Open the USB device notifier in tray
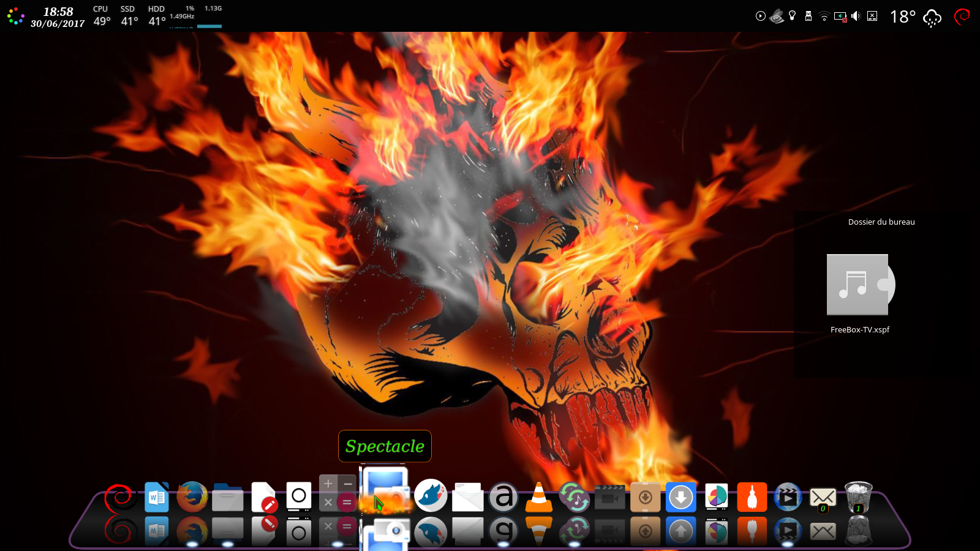This screenshot has width=980, height=551. point(809,16)
